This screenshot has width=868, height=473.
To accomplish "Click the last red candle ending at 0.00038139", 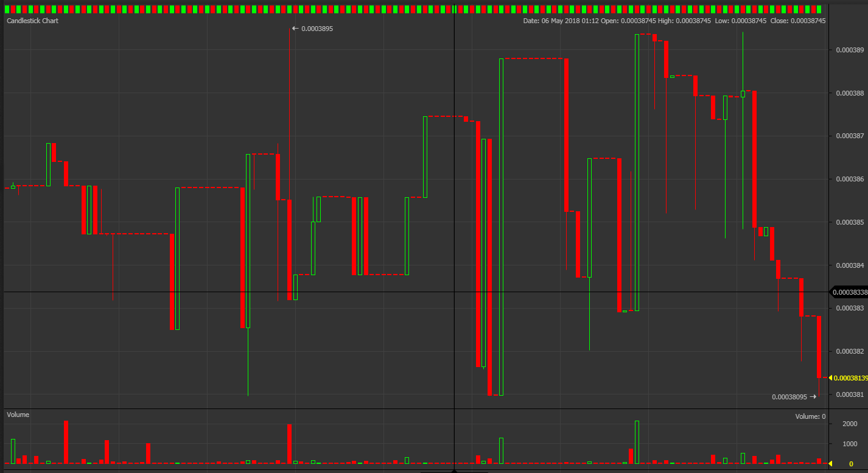I will tap(819, 347).
